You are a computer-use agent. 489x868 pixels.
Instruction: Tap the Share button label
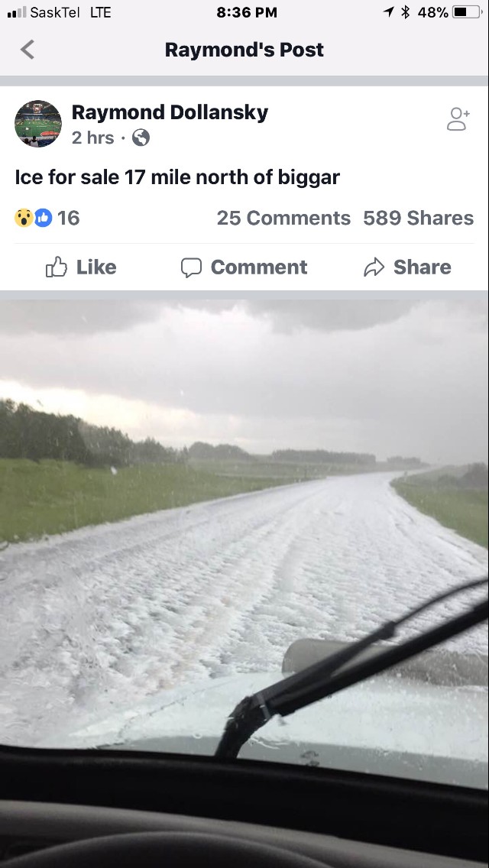click(423, 267)
